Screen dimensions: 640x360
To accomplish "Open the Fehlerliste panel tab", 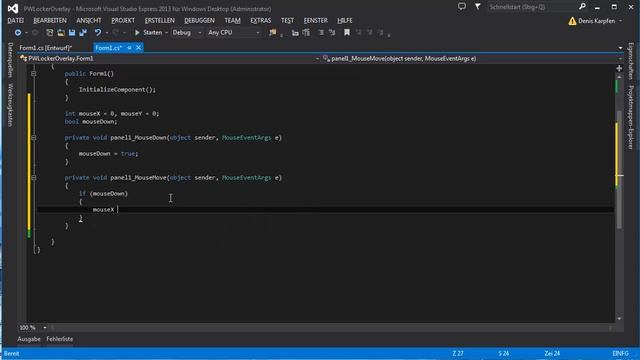I will (60, 339).
